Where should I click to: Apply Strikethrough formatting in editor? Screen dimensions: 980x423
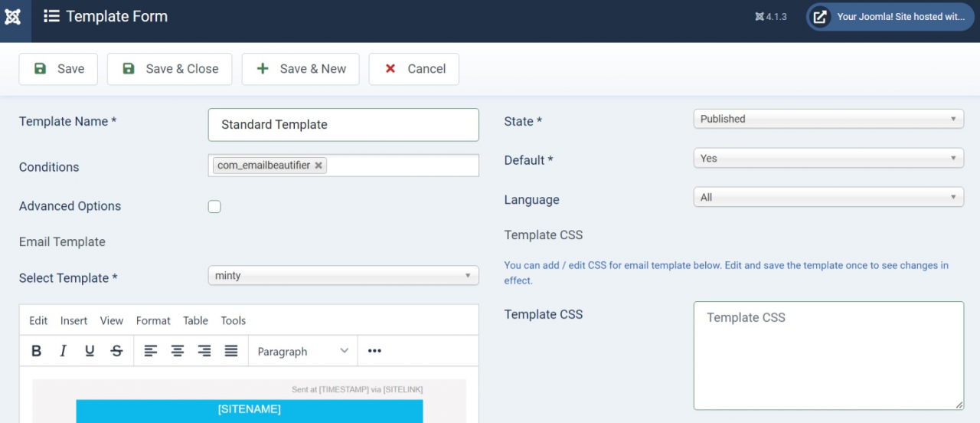[x=116, y=351]
